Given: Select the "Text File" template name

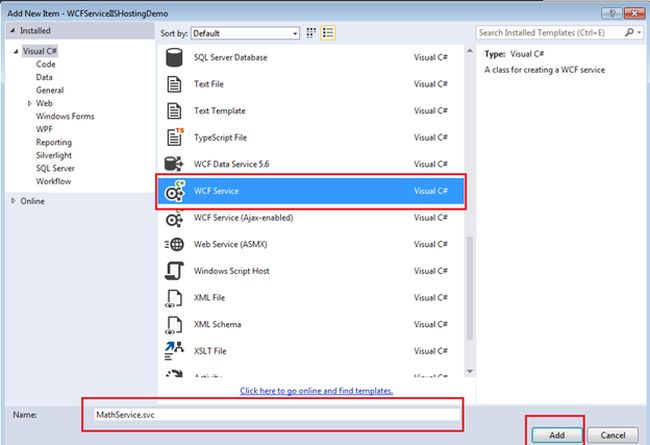Looking at the screenshot, I should [209, 84].
